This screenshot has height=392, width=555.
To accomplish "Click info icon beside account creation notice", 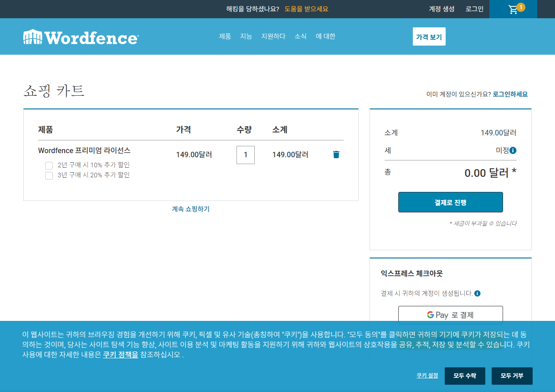I will tap(477, 293).
